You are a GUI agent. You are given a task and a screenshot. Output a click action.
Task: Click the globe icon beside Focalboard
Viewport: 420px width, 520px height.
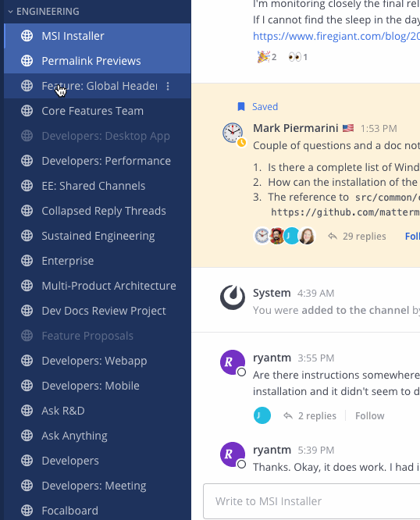(27, 511)
